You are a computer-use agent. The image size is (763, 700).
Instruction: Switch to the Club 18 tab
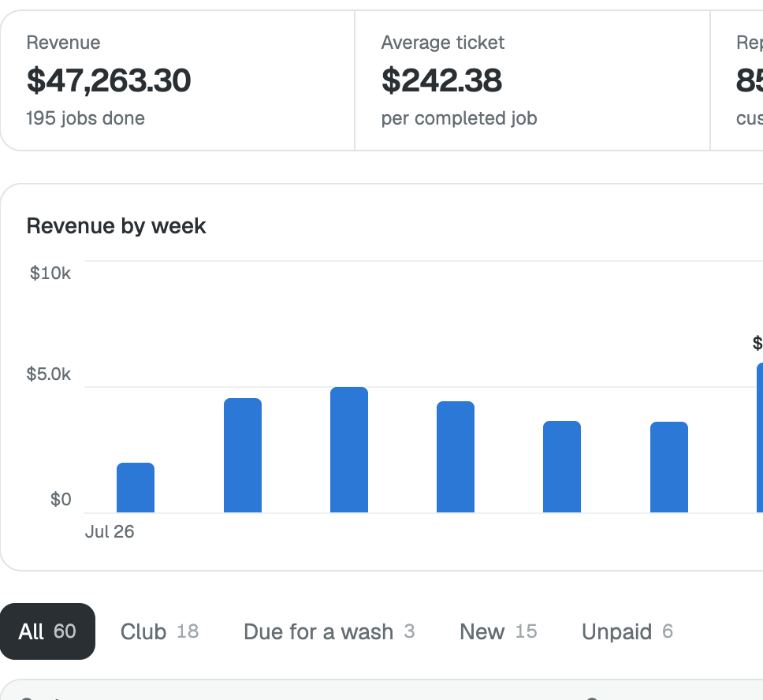(x=159, y=631)
